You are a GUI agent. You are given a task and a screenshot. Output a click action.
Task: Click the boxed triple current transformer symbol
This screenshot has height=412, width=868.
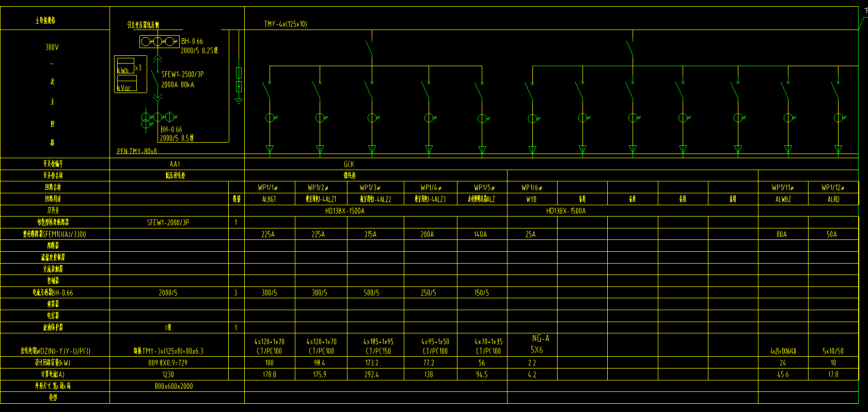coord(160,41)
